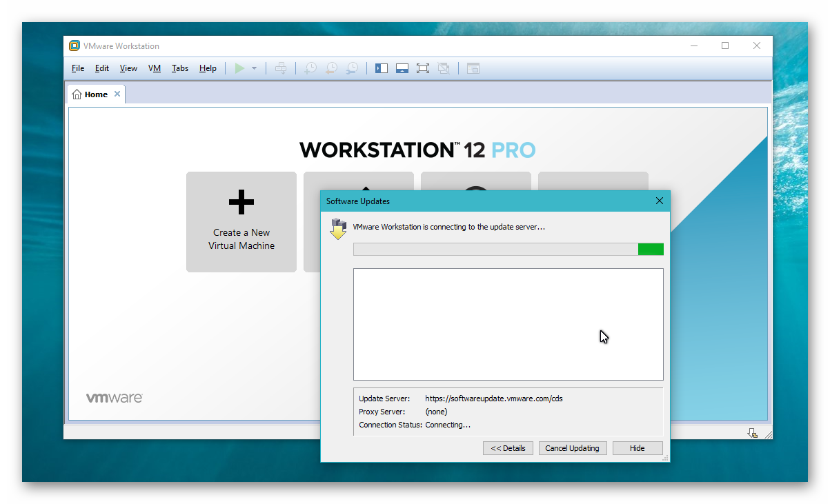Screen dimensions: 830x504
Task: Collapse details with the << Details button
Action: click(508, 448)
